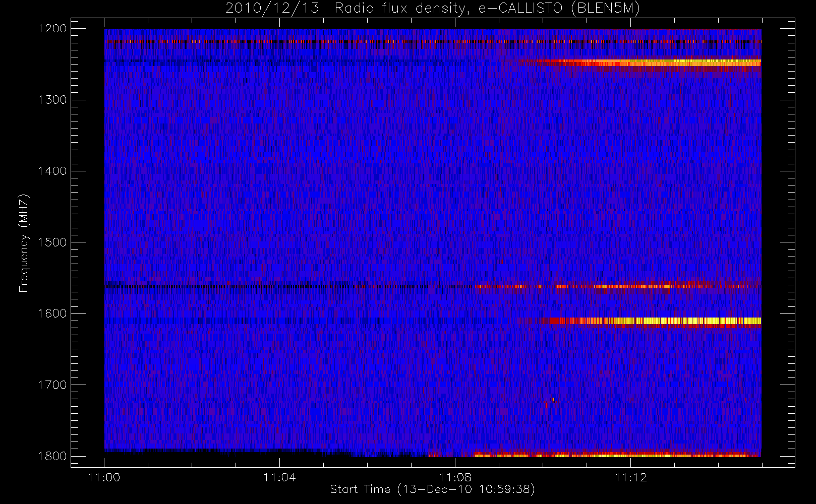Click the Frequency (MHZ) axis title
The height and width of the screenshot is (504, 816).
[x=24, y=243]
